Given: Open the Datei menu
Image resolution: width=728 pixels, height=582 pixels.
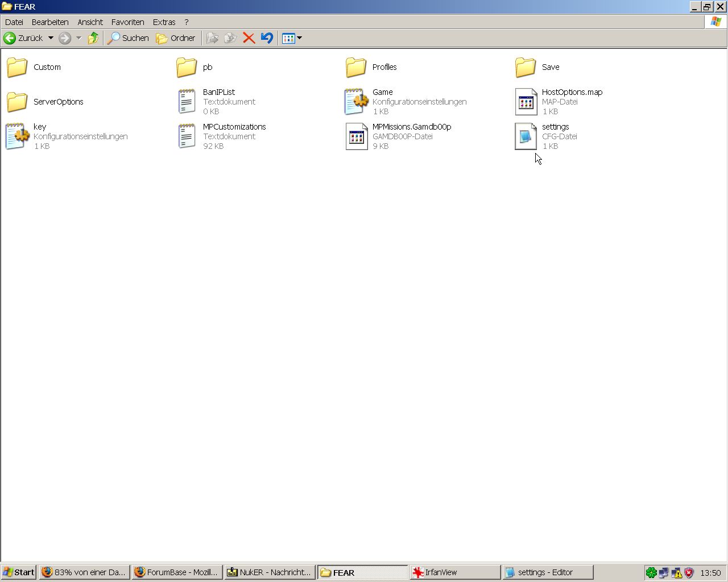Looking at the screenshot, I should coord(14,22).
